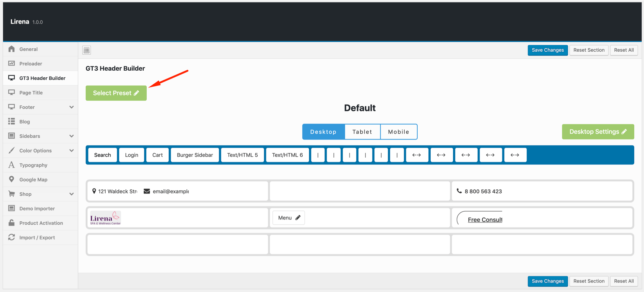Click the Sidebars layout icon
Screen dimensions: 644x292
[12, 136]
